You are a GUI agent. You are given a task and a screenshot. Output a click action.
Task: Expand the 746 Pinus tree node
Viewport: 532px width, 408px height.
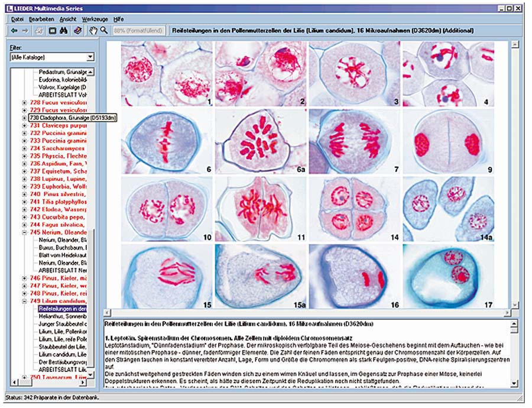[x=24, y=278]
